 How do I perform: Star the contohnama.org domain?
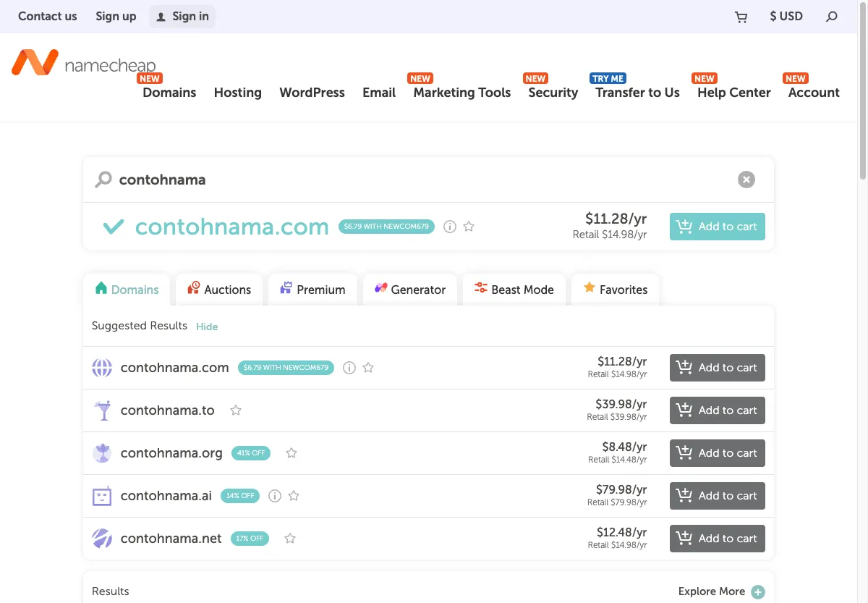292,453
